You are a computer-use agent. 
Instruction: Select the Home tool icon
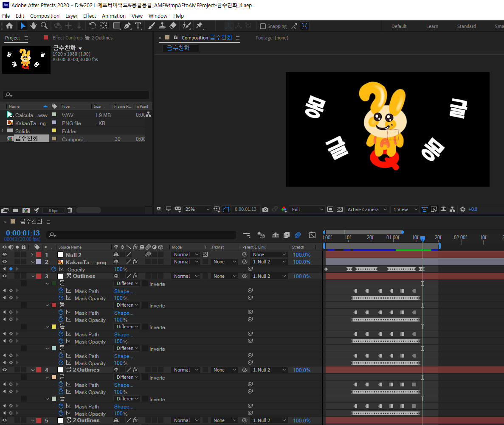click(x=9, y=26)
